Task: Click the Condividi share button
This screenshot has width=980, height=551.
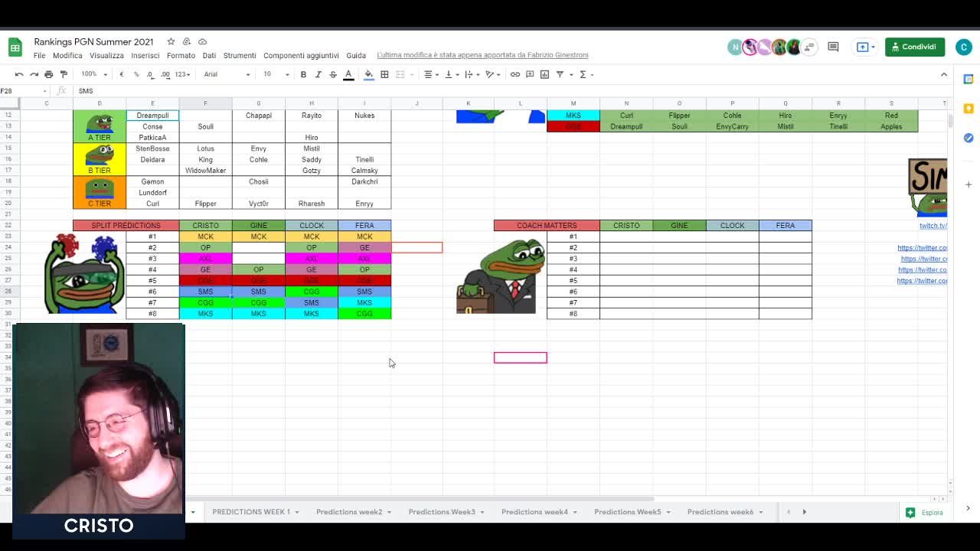Action: tap(914, 47)
